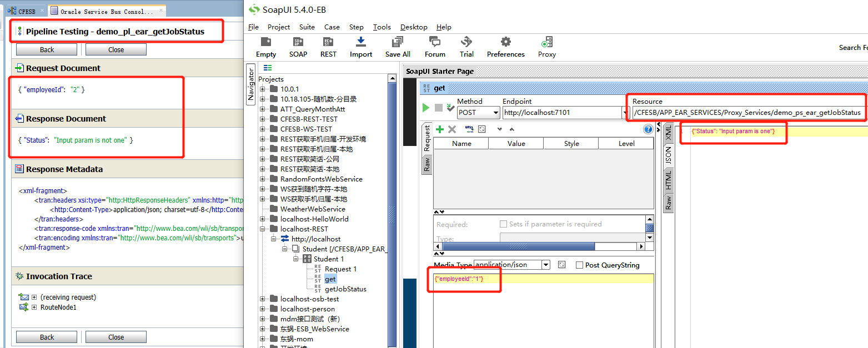Expand the (receiving request) trace node
868x348 pixels.
point(34,297)
